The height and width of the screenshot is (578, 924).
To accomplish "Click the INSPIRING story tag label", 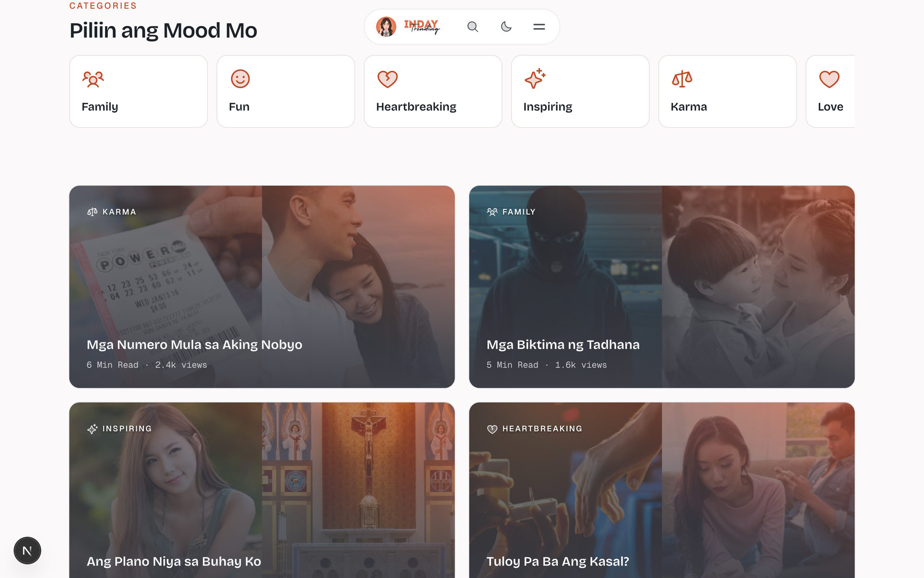I will coord(127,429).
